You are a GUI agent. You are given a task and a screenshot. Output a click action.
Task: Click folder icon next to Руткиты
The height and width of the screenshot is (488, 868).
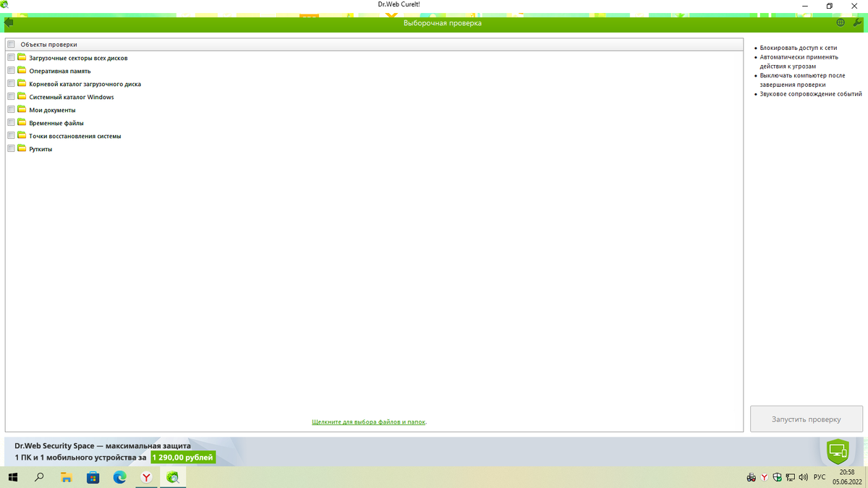coord(22,148)
